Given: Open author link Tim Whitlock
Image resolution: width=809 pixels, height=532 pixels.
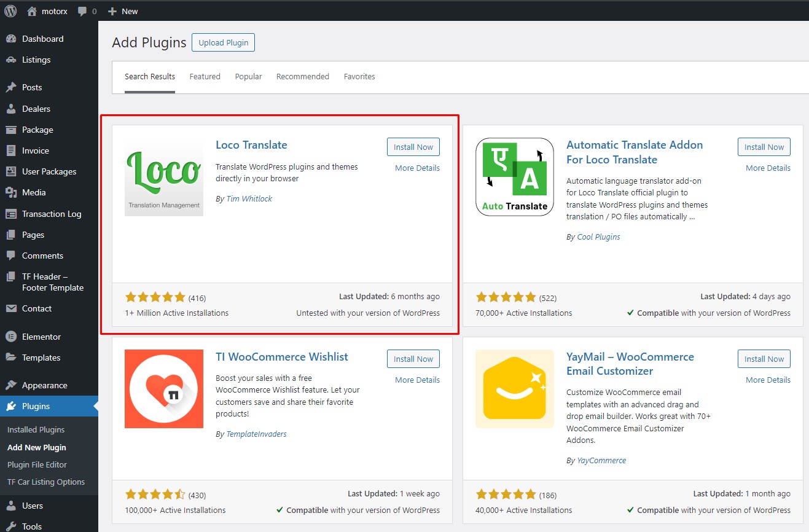Looking at the screenshot, I should pos(249,198).
